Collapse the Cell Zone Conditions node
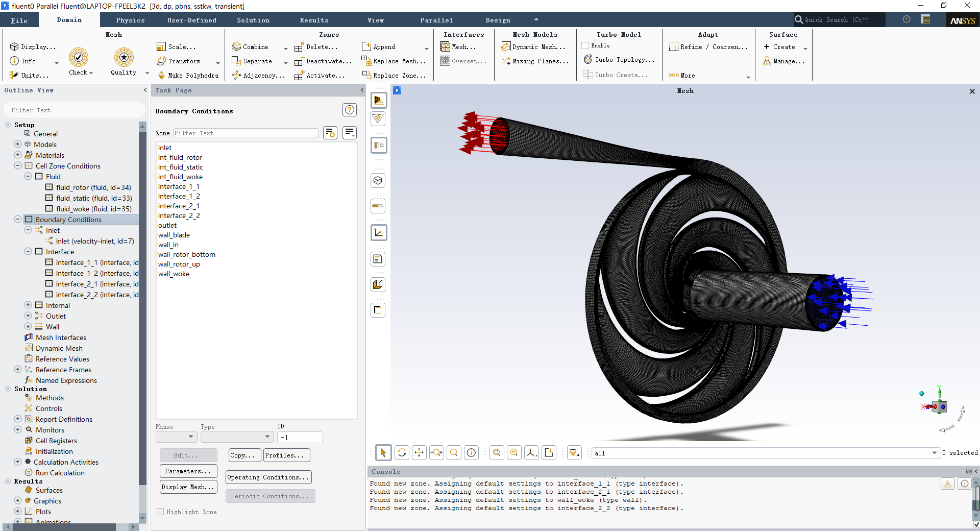 point(18,166)
